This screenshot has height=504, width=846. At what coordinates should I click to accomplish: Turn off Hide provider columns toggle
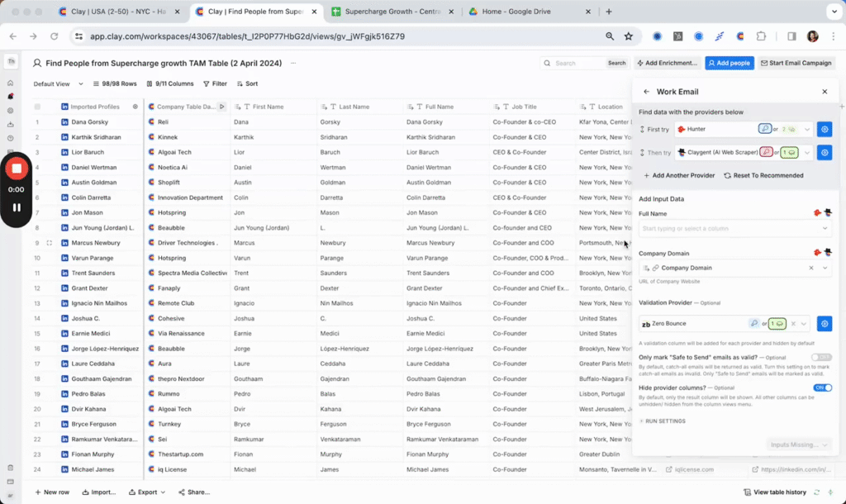(822, 388)
